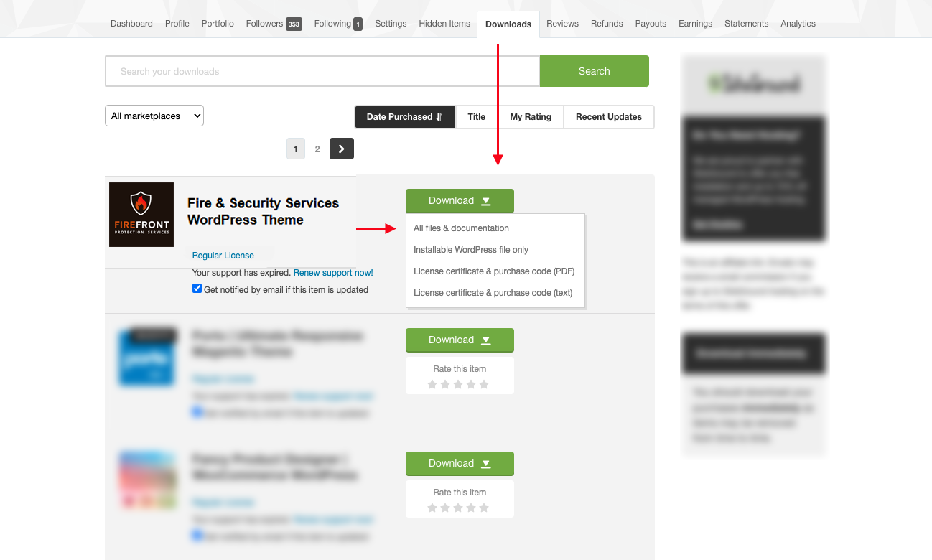The width and height of the screenshot is (932, 560).
Task: Click Renew support now link
Action: 333,273
